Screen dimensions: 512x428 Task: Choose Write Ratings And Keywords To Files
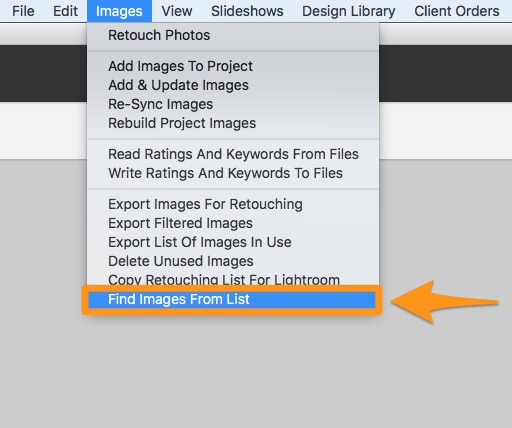pyautogui.click(x=233, y=173)
